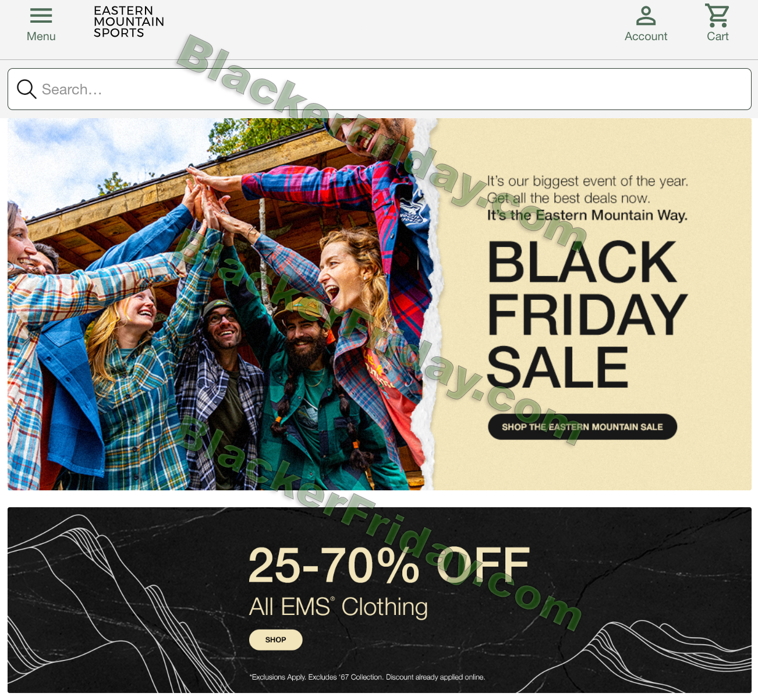Click Shop The Eastern Mountain Sale button

tap(582, 427)
